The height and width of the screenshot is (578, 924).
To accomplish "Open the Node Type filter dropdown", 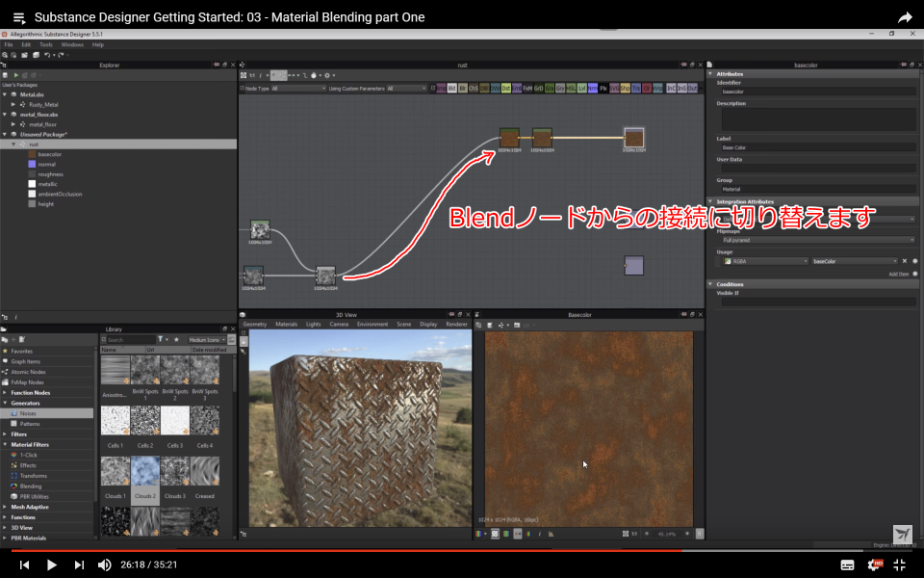I will [x=298, y=89].
